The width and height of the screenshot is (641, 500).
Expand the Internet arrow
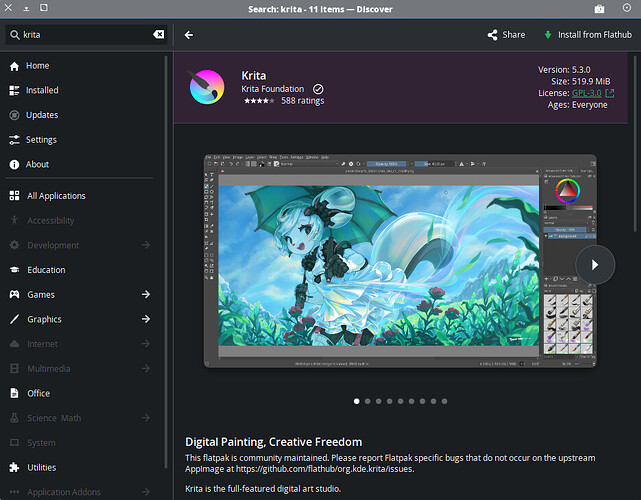click(x=146, y=344)
